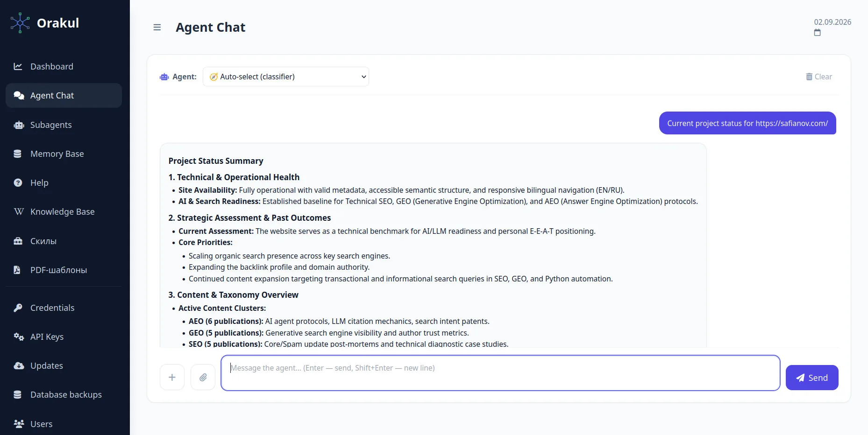Click the 'AEO (6 publications)' line
Screen dimensions: 868x435
[339, 322]
